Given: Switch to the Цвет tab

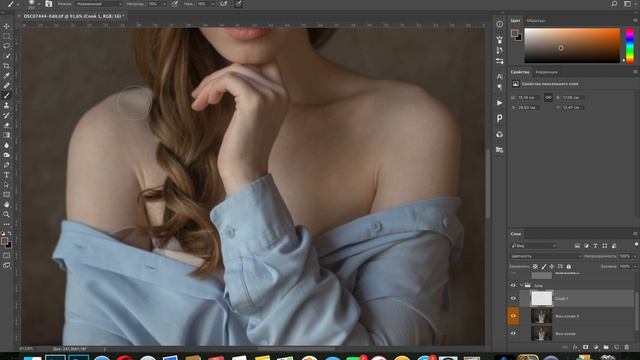Looking at the screenshot, I should coord(515,20).
